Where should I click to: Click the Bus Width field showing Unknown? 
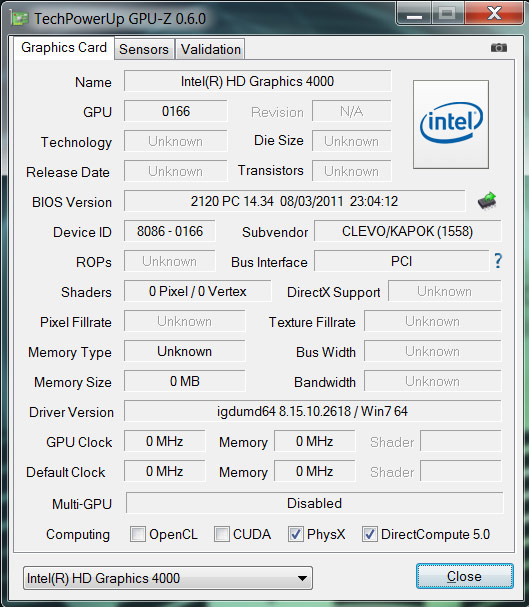click(433, 352)
